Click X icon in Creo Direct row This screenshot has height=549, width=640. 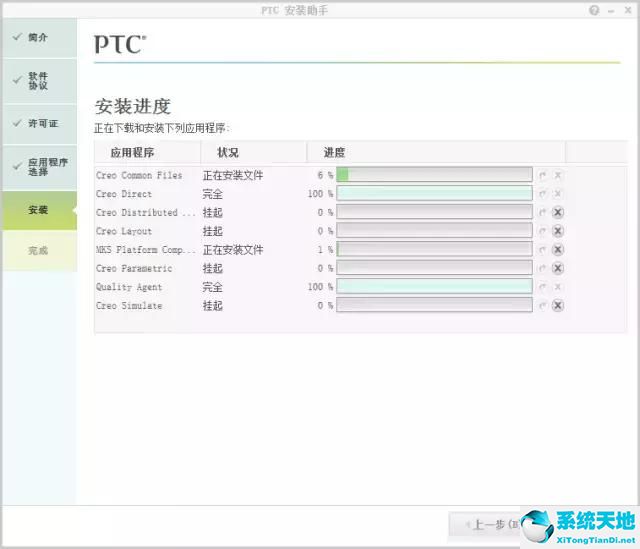pyautogui.click(x=558, y=193)
